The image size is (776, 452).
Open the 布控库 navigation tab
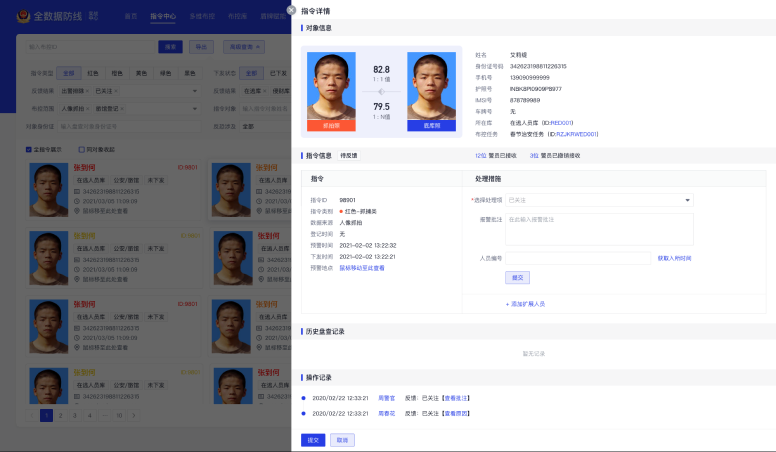click(x=238, y=16)
